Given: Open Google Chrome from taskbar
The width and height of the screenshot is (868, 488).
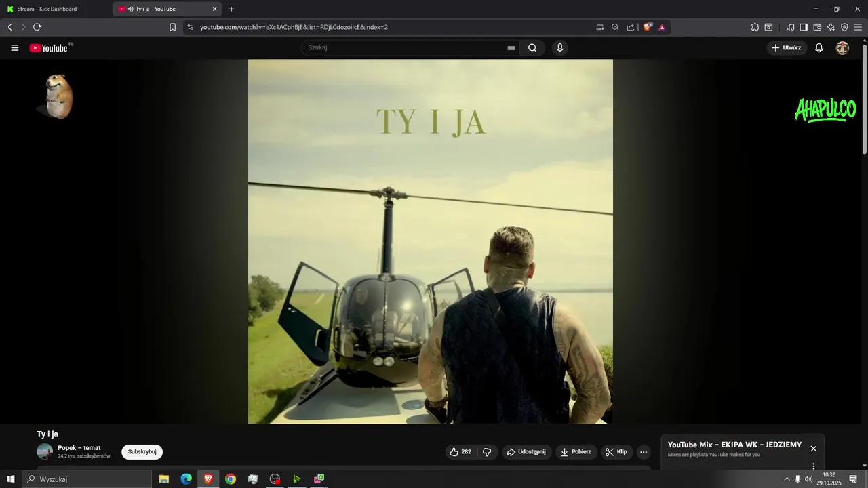Looking at the screenshot, I should (x=231, y=479).
